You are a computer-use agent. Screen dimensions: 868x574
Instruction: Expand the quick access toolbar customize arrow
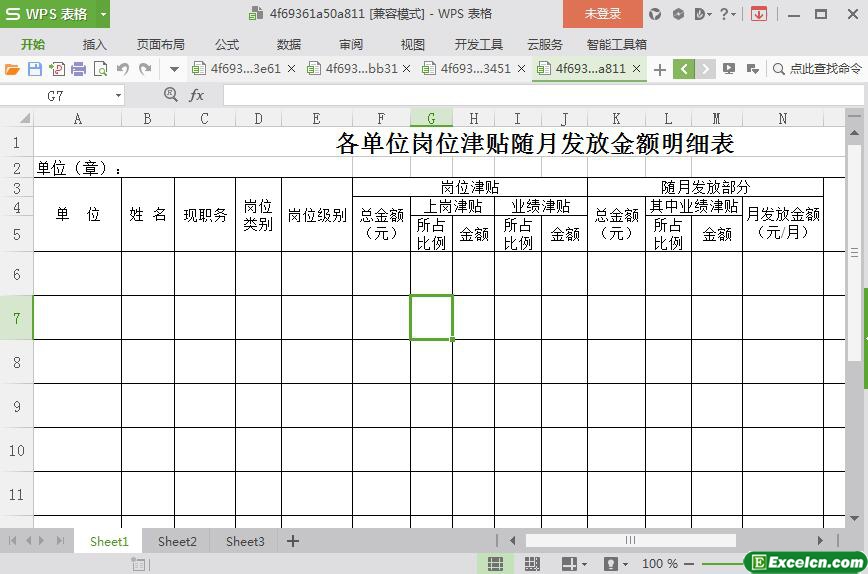pos(174,69)
